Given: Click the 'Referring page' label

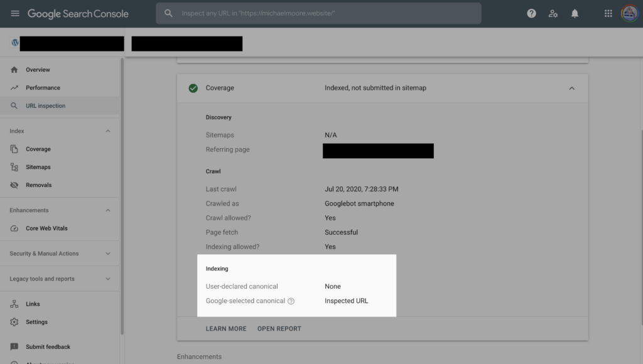Looking at the screenshot, I should [227, 149].
